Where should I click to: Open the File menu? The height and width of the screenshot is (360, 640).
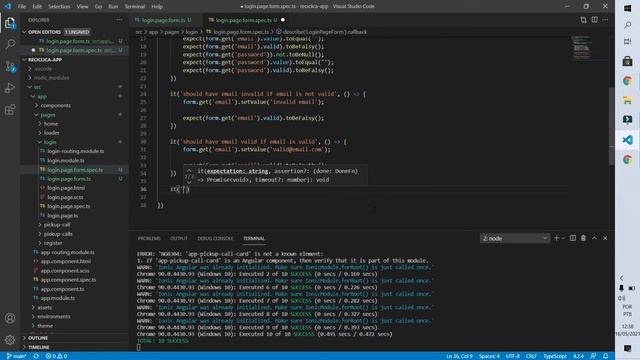pos(22,7)
